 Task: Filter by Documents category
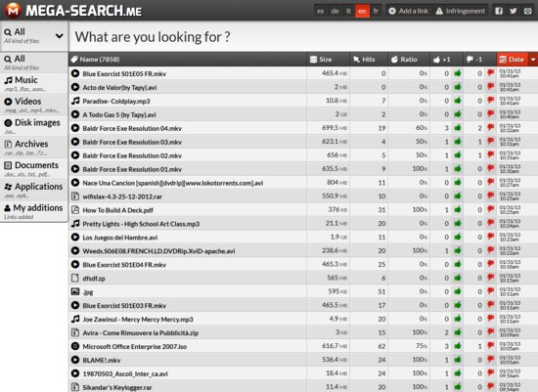[33, 168]
